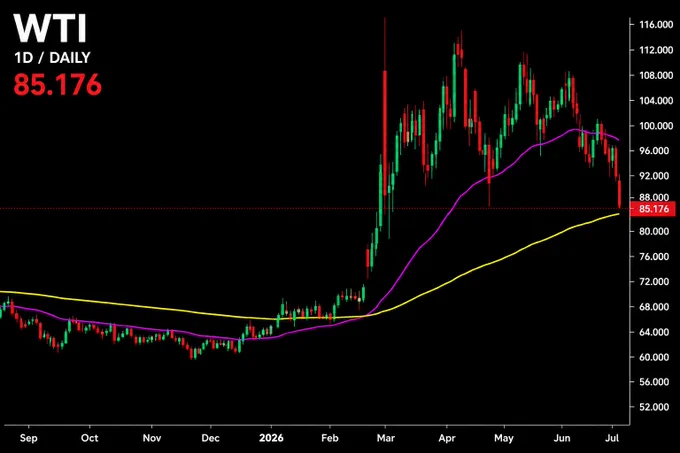Viewport: 680px width, 453px height.
Task: Click the Apr label on time axis
Action: coord(447,438)
